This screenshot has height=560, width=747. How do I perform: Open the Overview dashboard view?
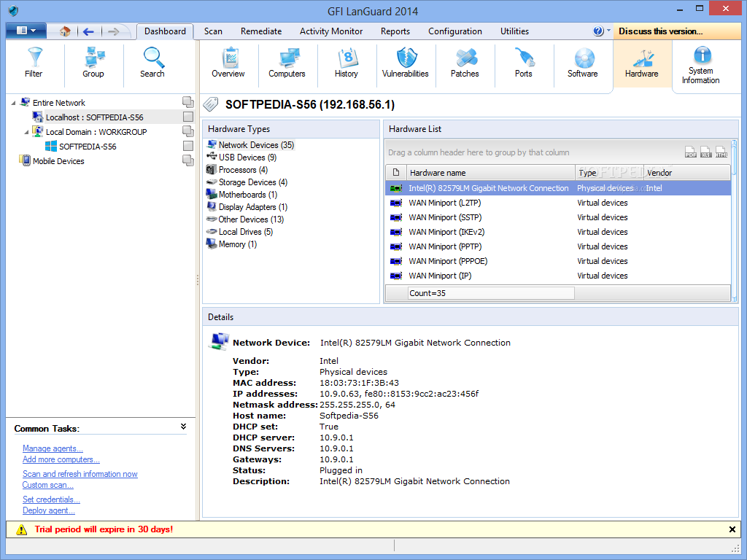tap(228, 63)
